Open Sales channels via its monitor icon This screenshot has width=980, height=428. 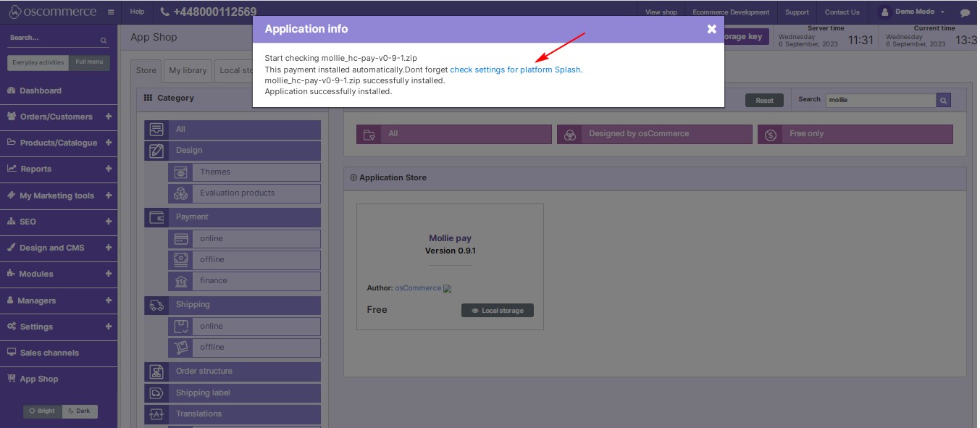click(12, 353)
